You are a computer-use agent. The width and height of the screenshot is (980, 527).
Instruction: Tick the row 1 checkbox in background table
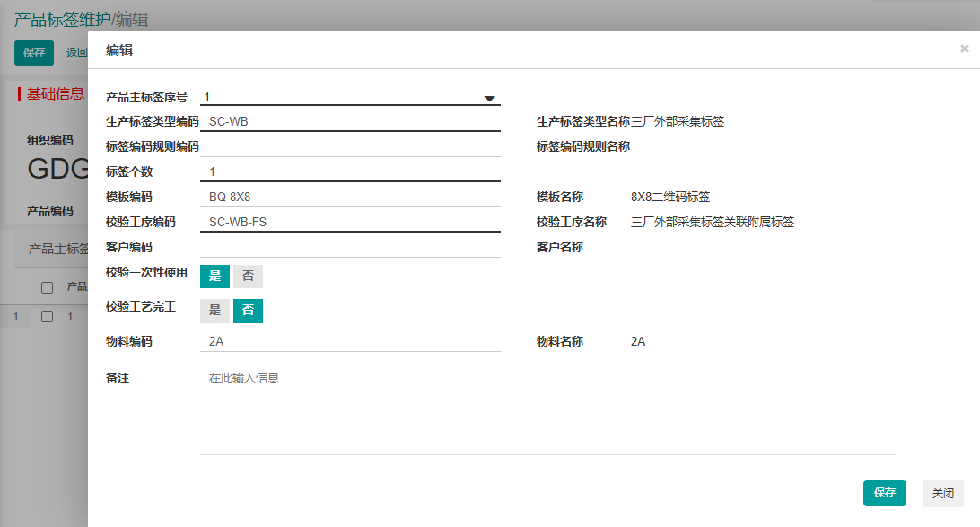[x=47, y=316]
